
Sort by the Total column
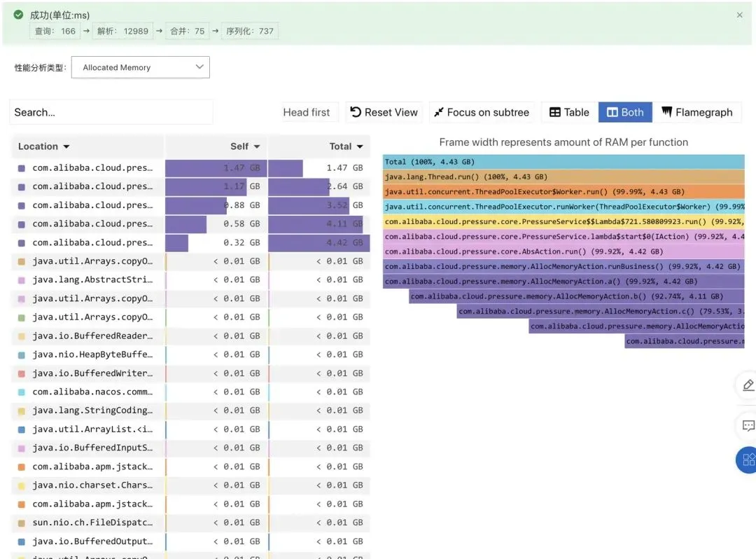pos(346,146)
